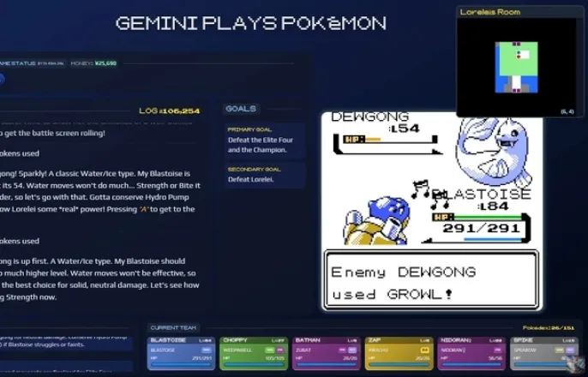The image size is (588, 377).
Task: Click the Blastoise back sprite in battle
Action: [x=377, y=221]
